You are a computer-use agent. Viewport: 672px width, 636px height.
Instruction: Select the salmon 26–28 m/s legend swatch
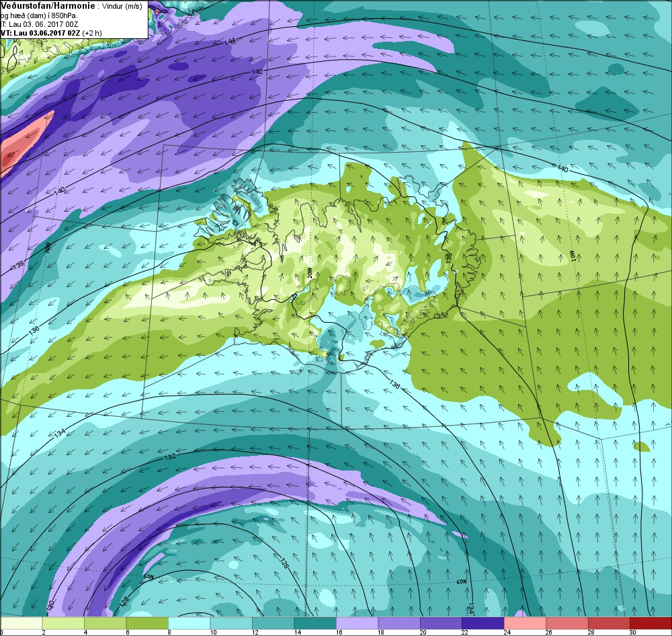[x=567, y=623]
